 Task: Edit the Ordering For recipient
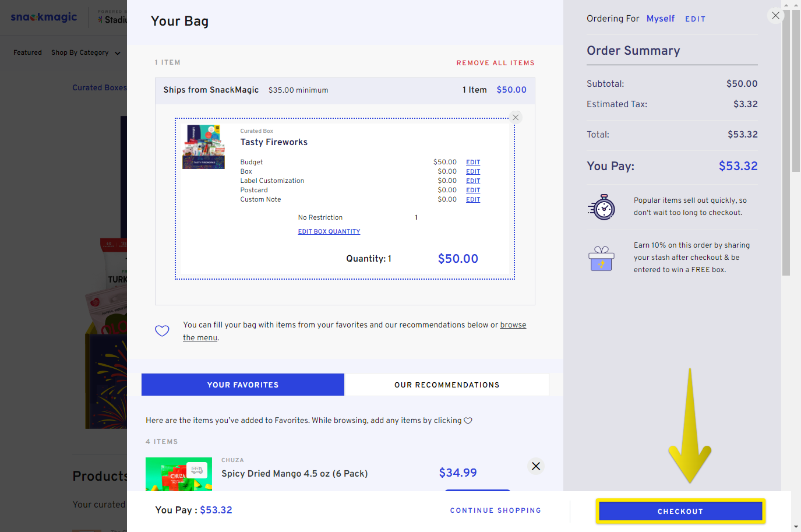click(695, 19)
